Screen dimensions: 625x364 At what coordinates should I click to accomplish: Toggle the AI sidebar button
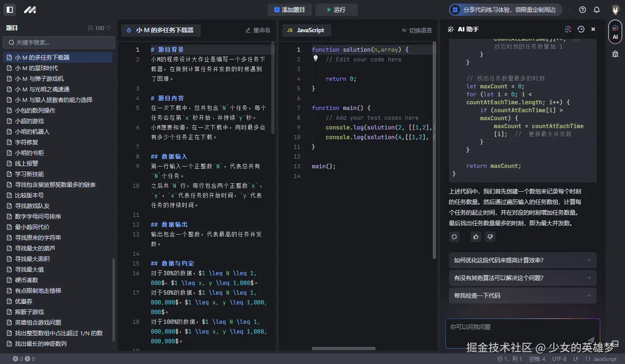pyautogui.click(x=615, y=32)
